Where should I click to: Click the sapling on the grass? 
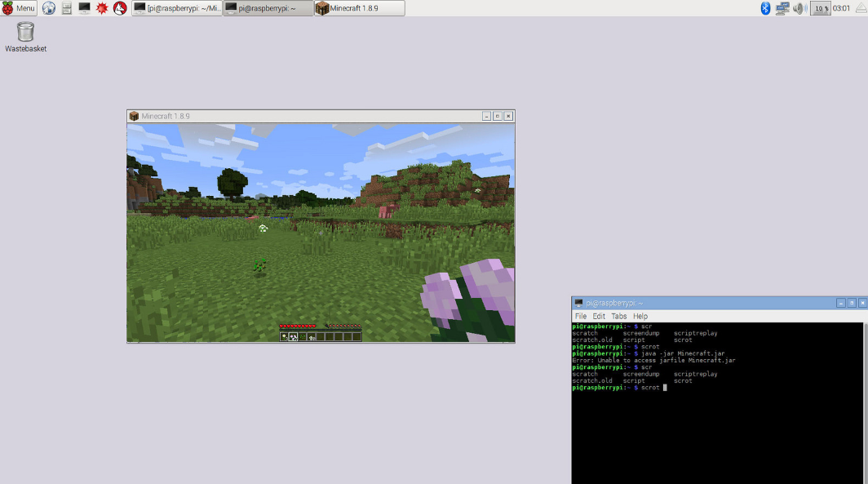259,266
